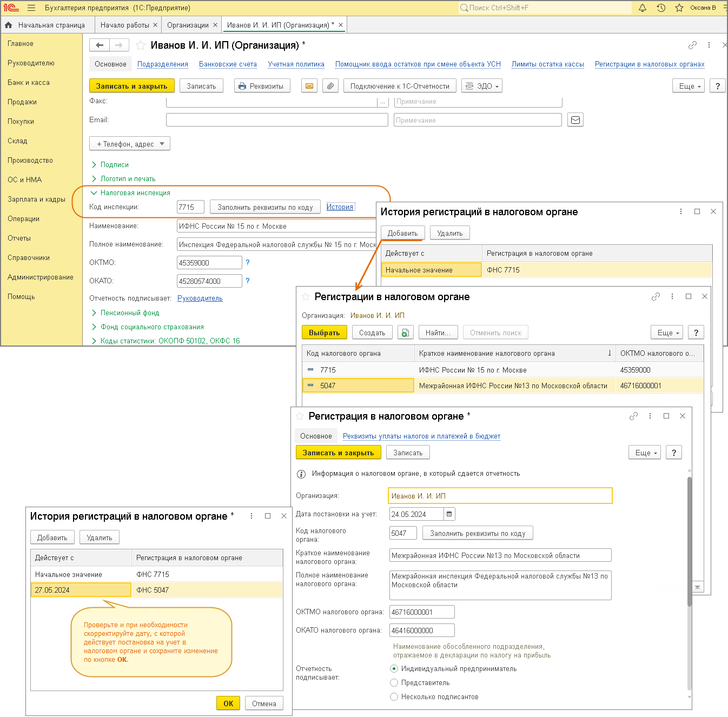728x717 pixels.
Task: Open Еще dropdown in organization toolbar
Action: pos(689,86)
